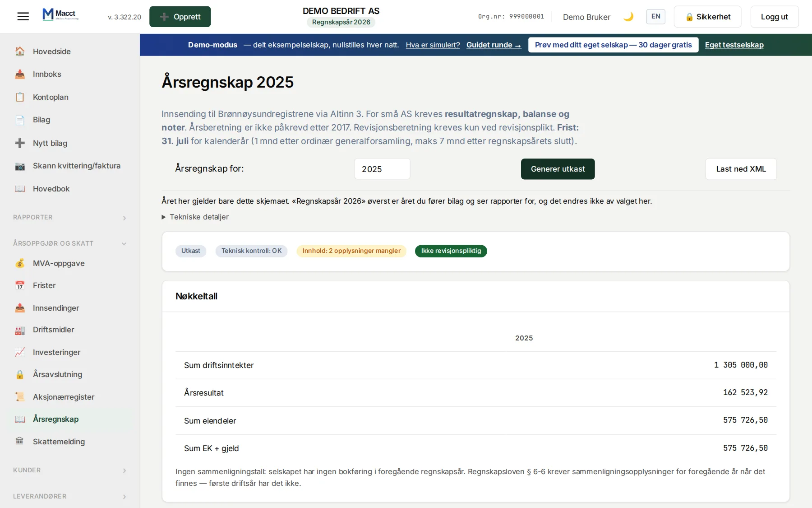Click the Innsendinger outbox icon

pos(20,308)
